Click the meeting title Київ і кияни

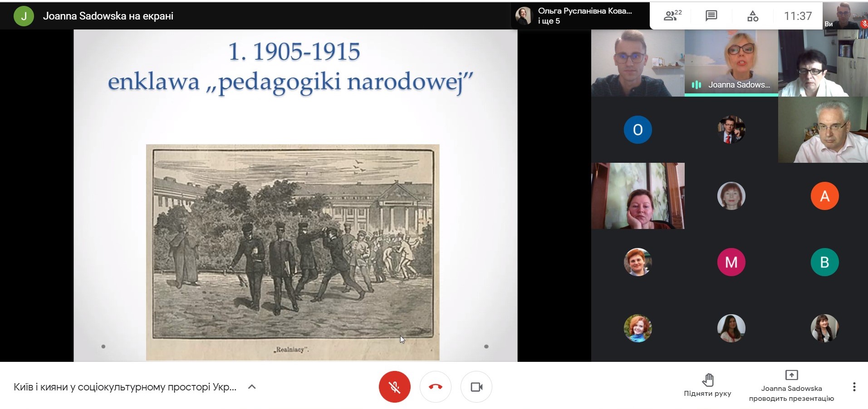coord(125,387)
